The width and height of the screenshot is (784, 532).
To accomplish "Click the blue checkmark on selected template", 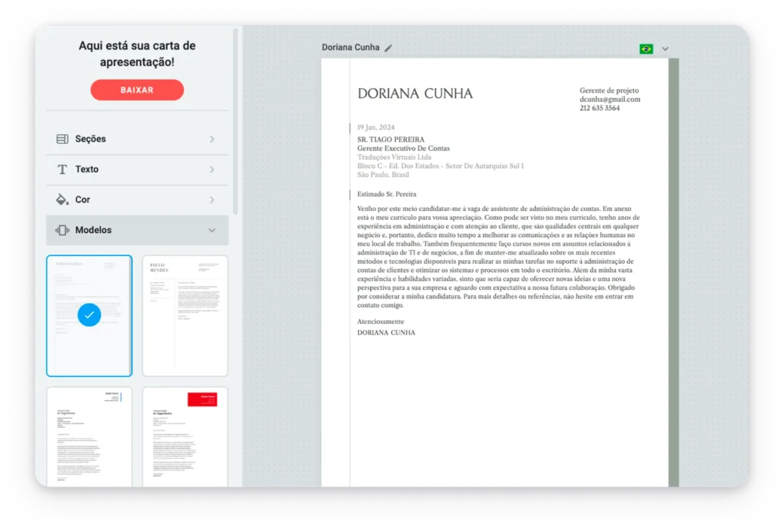I will tap(89, 315).
